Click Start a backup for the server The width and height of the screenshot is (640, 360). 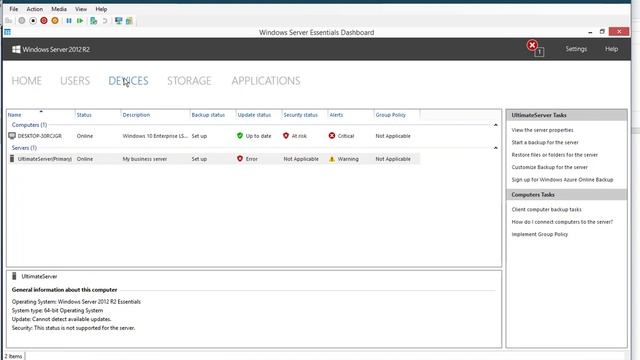click(545, 142)
